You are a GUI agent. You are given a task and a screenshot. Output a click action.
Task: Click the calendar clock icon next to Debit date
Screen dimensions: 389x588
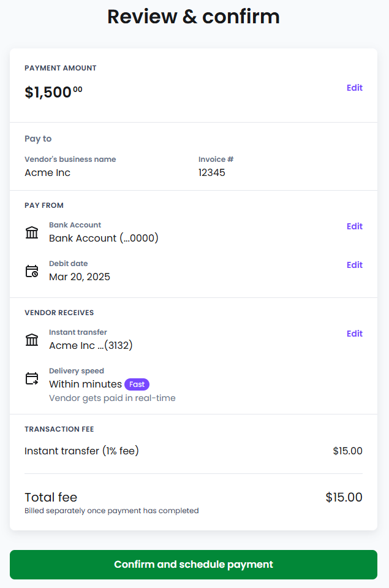click(32, 271)
